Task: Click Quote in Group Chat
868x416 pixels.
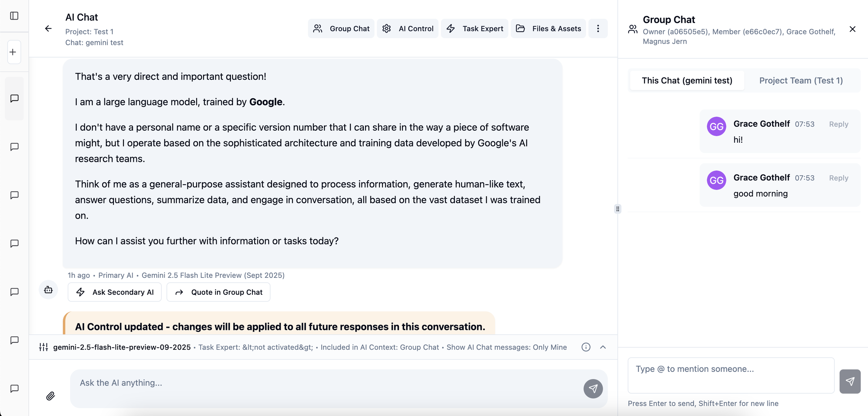Action: pos(218,292)
